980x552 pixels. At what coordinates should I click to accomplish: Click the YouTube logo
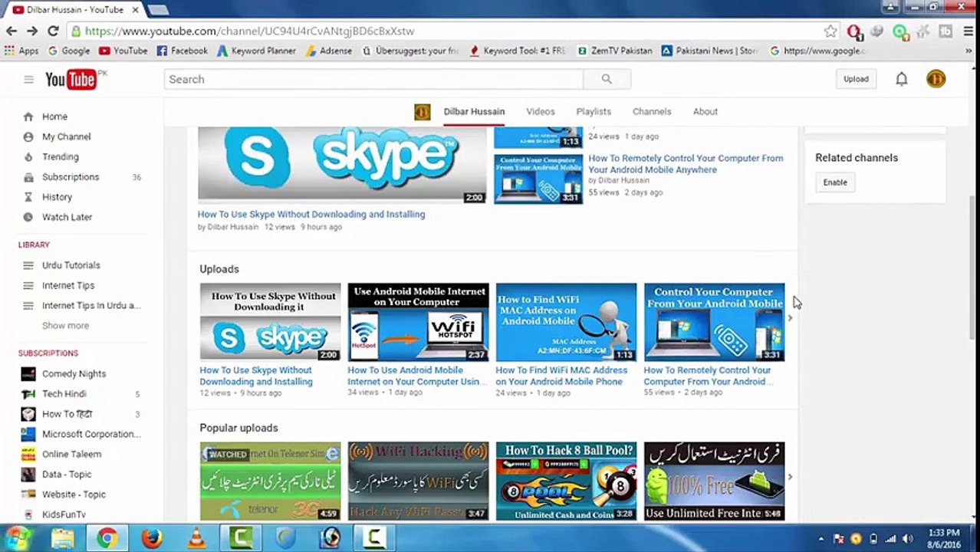71,79
